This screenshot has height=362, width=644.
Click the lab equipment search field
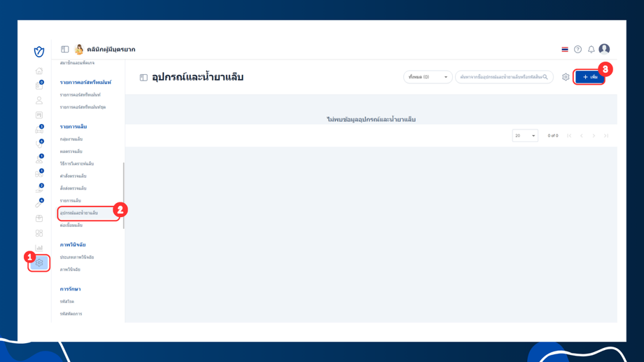click(504, 77)
